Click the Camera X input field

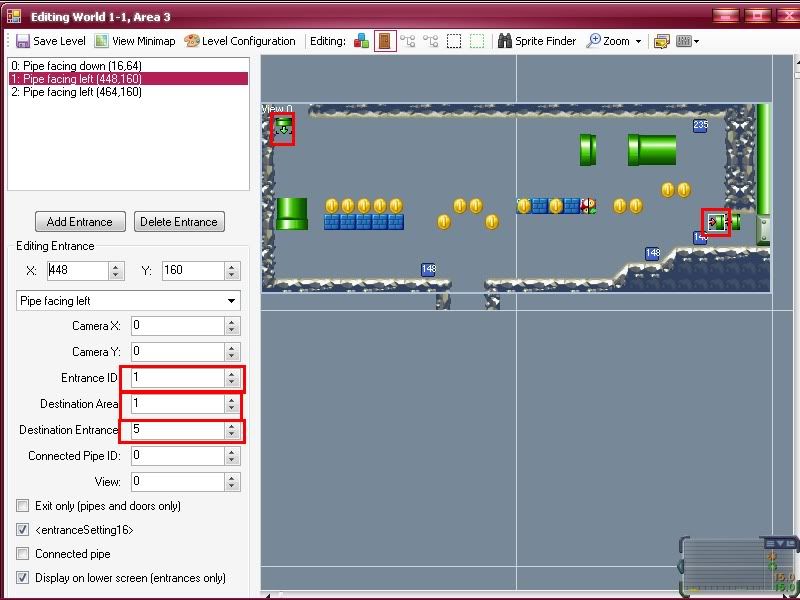[178, 326]
